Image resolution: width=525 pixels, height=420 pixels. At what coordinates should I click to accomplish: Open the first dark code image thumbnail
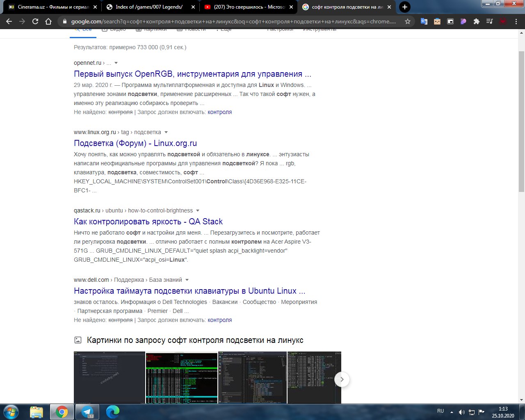(110, 377)
